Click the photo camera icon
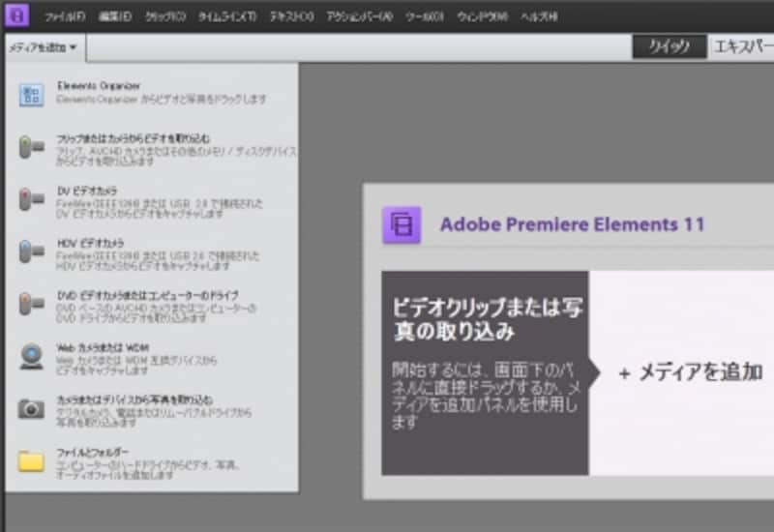774x532 pixels. point(31,409)
